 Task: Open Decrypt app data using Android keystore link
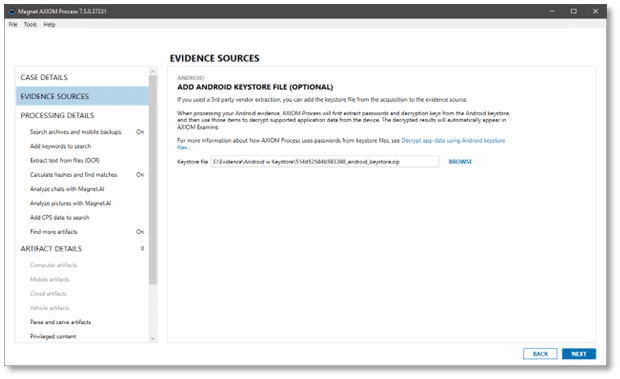coord(453,141)
